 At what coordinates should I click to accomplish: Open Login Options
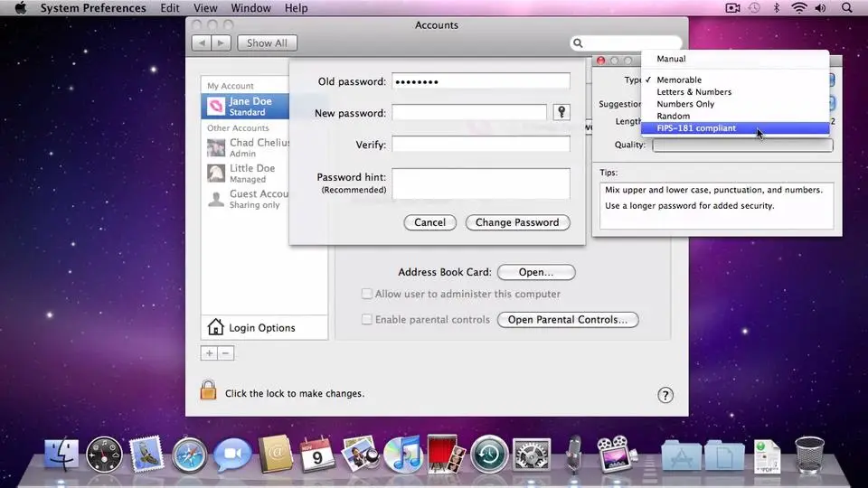[264, 327]
